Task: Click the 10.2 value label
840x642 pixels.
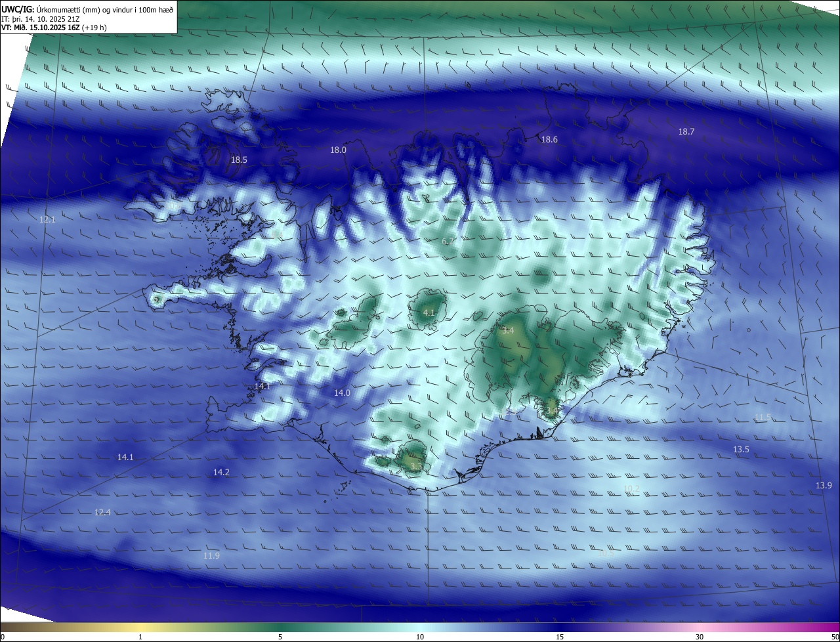Action: coord(631,488)
